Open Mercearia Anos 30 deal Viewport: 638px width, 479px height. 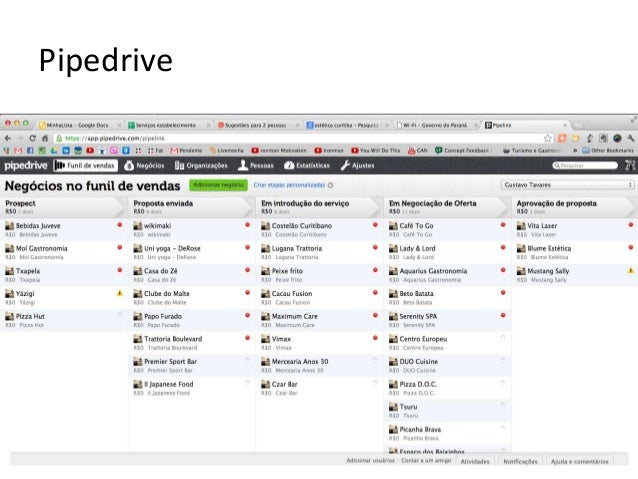(320, 365)
